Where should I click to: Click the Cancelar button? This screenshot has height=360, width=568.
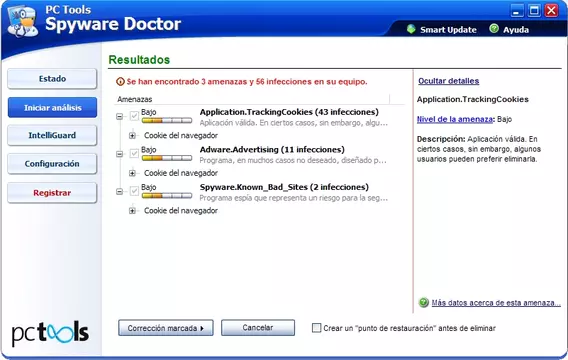(x=258, y=328)
